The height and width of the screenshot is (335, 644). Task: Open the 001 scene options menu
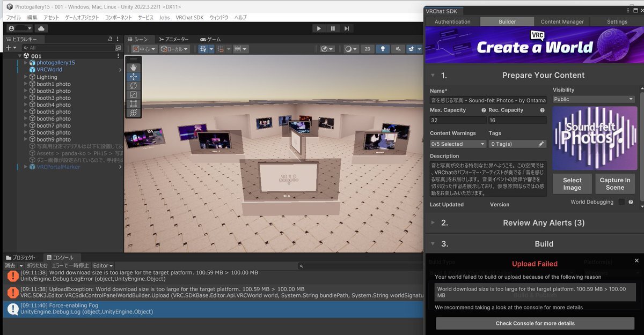119,56
